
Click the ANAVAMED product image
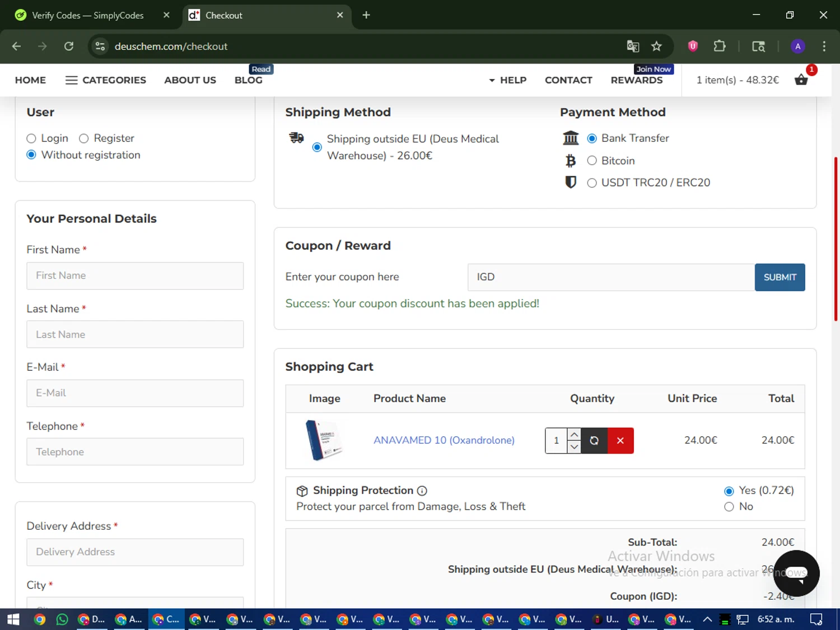click(324, 441)
